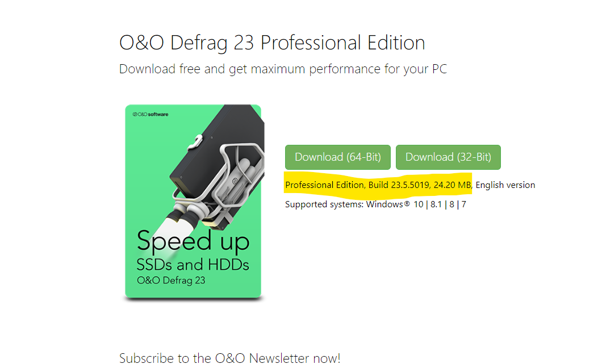Click the highlighted "Professional Edition" label
This screenshot has height=364, width=602.
tap(324, 185)
